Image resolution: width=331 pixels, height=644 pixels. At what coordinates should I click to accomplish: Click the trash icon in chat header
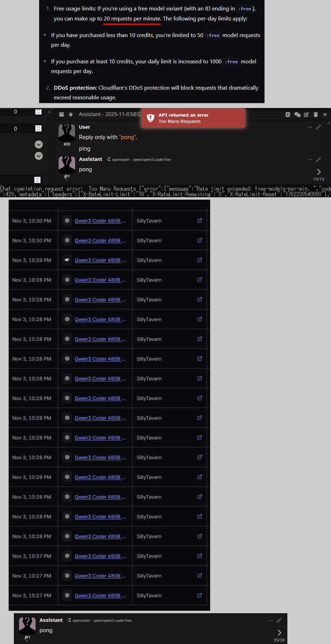(315, 115)
